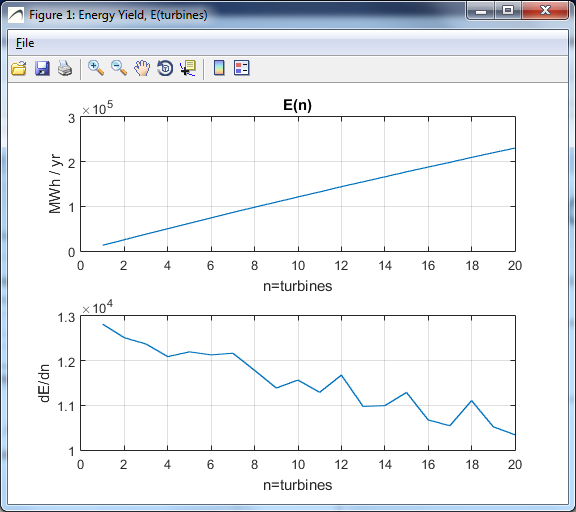Close the Figure 1 window
The image size is (576, 512).
click(x=545, y=11)
